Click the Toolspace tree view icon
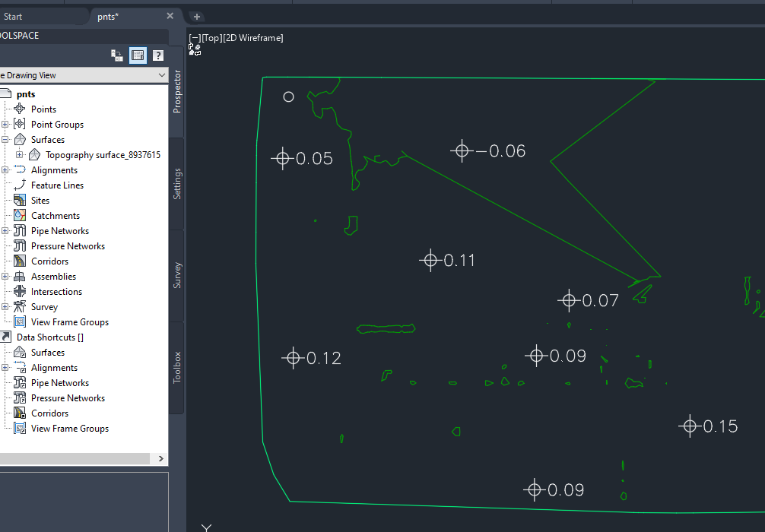Image resolution: width=765 pixels, height=532 pixels. pyautogui.click(x=117, y=55)
